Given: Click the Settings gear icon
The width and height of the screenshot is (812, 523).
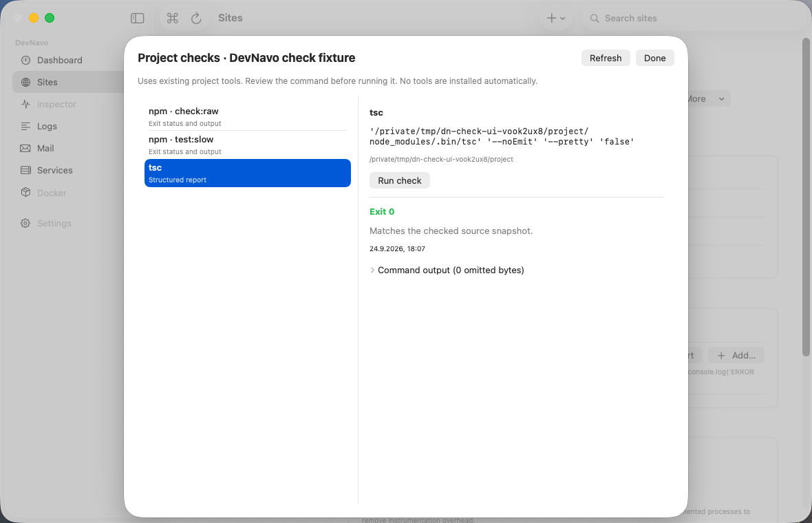Looking at the screenshot, I should tap(25, 223).
